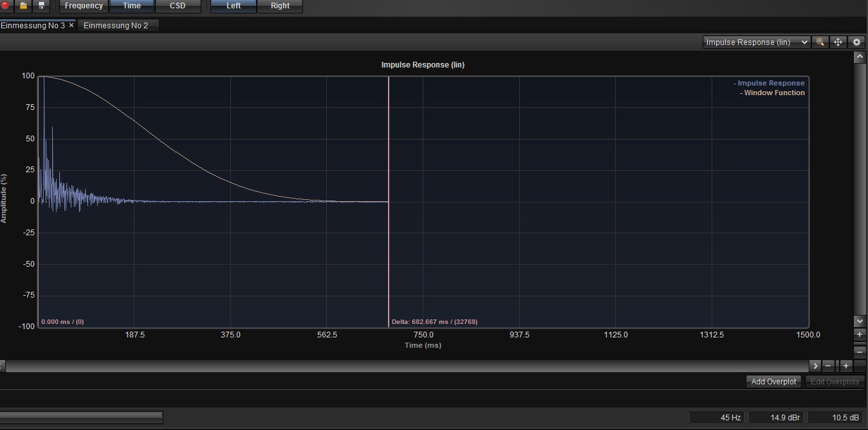Select the Time view button
Viewport: 868px width, 430px height.
coord(132,6)
